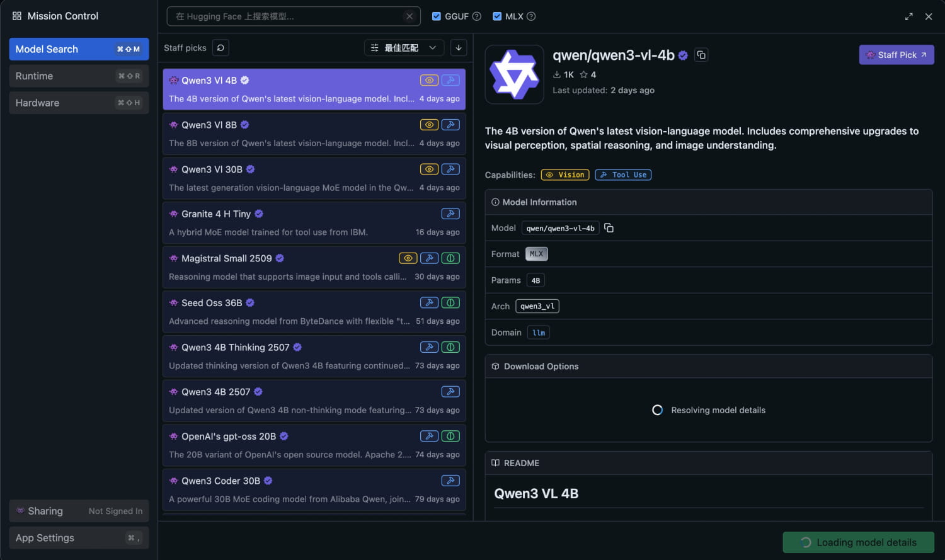Copy the model identifier in Model Information
Screen dimensions: 945x560
point(609,228)
